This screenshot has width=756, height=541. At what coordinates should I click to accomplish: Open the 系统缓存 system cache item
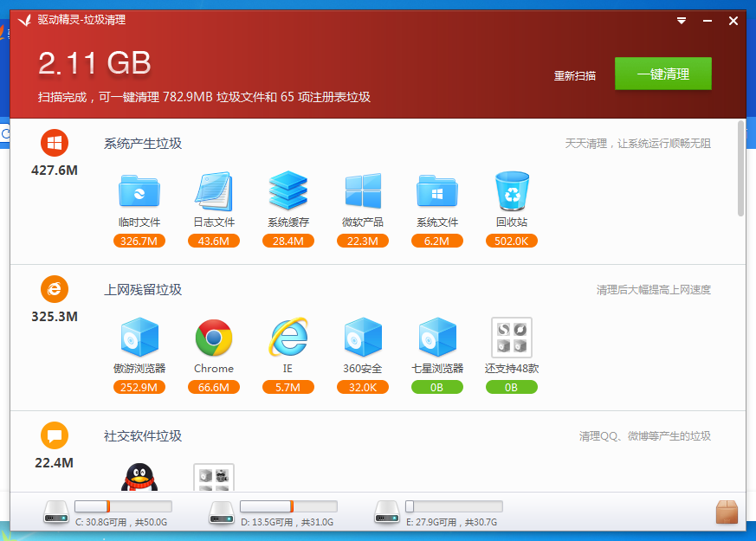coord(288,190)
